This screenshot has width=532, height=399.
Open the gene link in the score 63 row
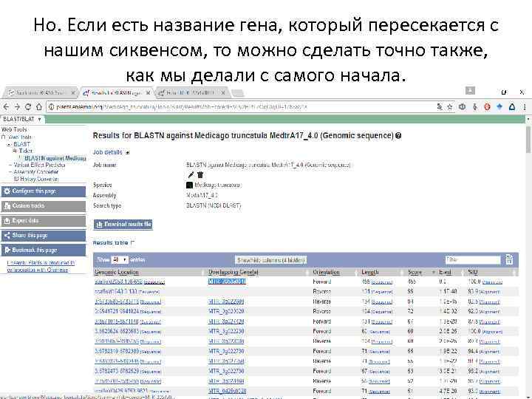coord(226,371)
